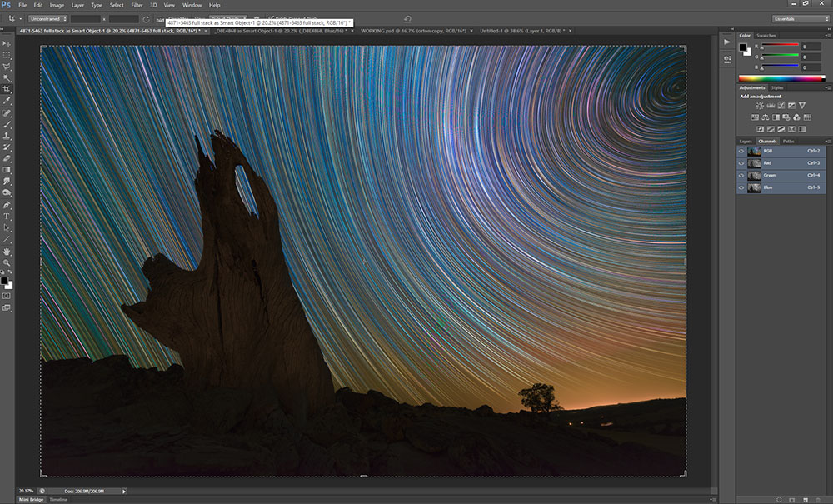Viewport: 833px width, 504px height.
Task: Open the Filter menu
Action: point(137,5)
